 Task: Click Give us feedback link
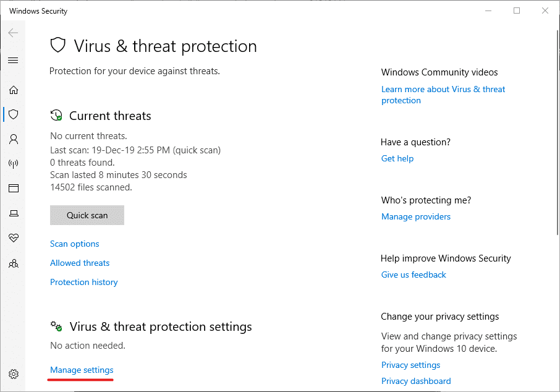point(414,275)
